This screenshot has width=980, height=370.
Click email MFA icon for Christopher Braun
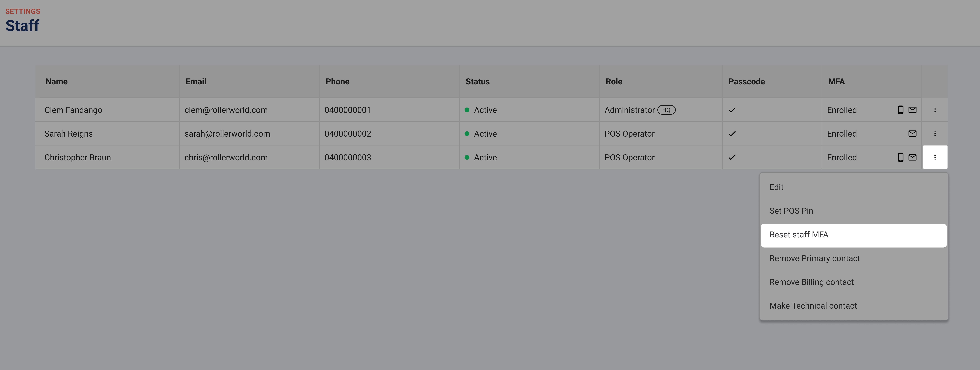tap(912, 157)
